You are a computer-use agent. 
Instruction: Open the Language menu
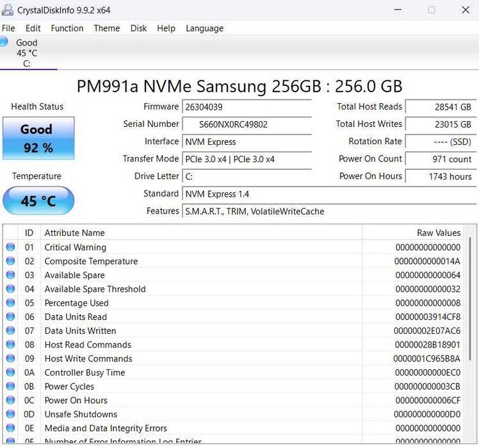tap(204, 28)
